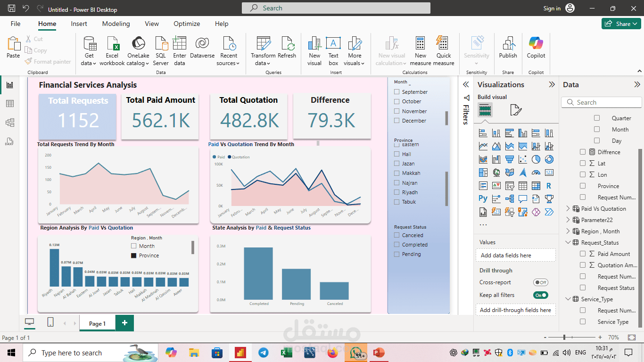Open the Get data button
This screenshot has width=644, height=362.
pyautogui.click(x=89, y=51)
